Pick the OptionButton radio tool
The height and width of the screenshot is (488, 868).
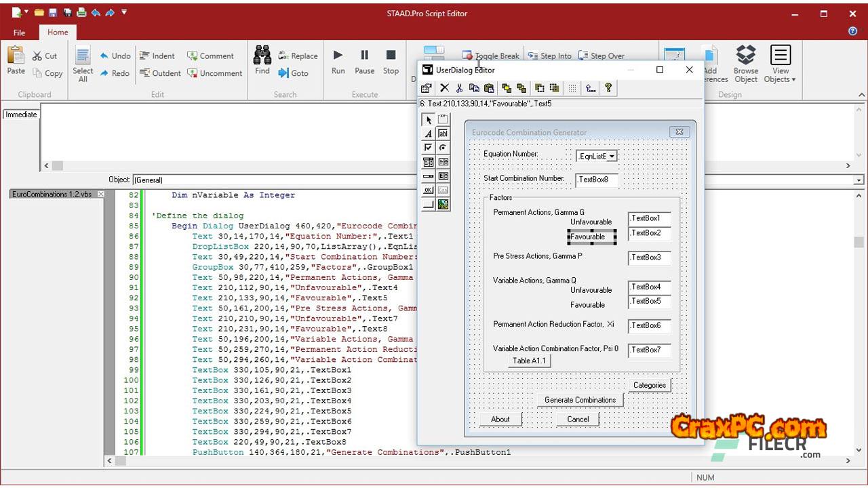coord(443,148)
